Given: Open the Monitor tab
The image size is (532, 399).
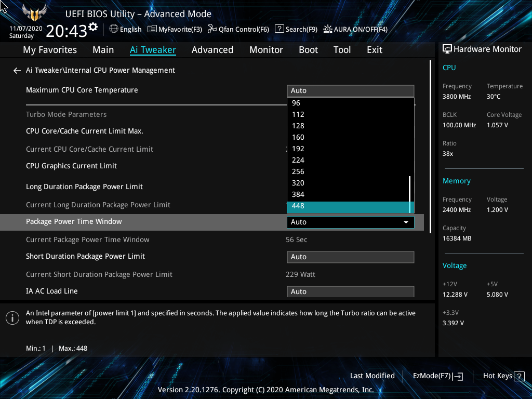Looking at the screenshot, I should click(x=266, y=50).
